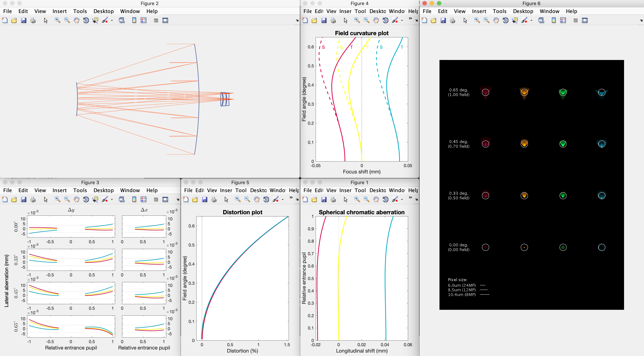Viewport: 644px width, 356px height.
Task: Select the Pan hand tool in Figure 3
Action: 77,200
